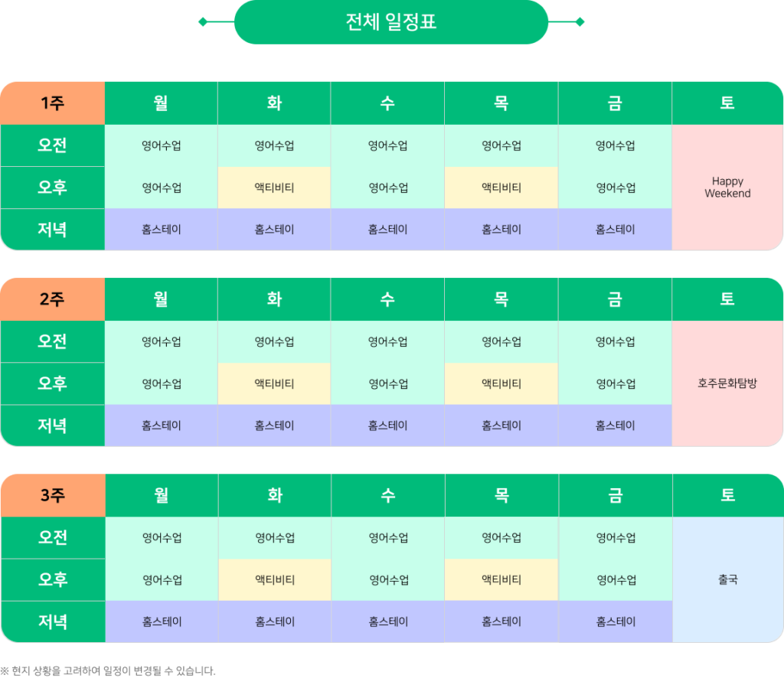
Task: Click week 1 토 column header
Action: (727, 103)
